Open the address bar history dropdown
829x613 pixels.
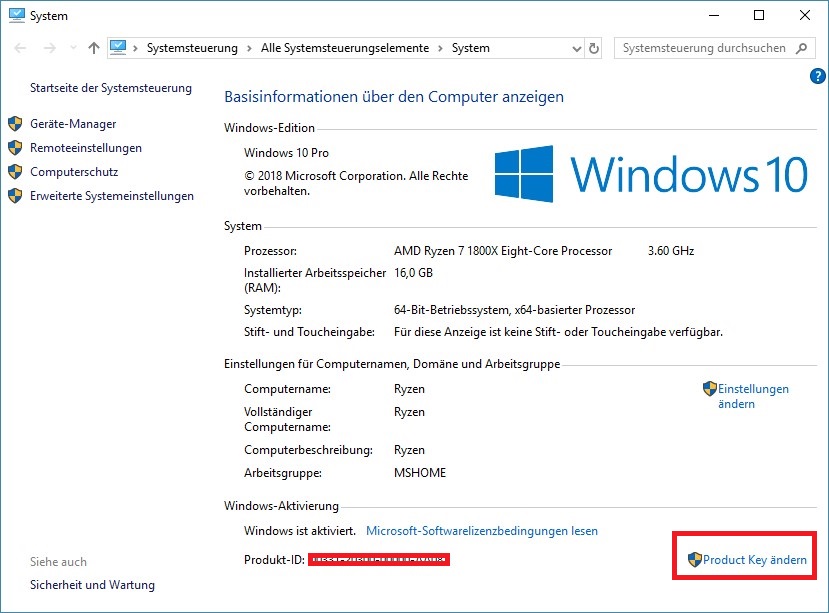[x=577, y=49]
